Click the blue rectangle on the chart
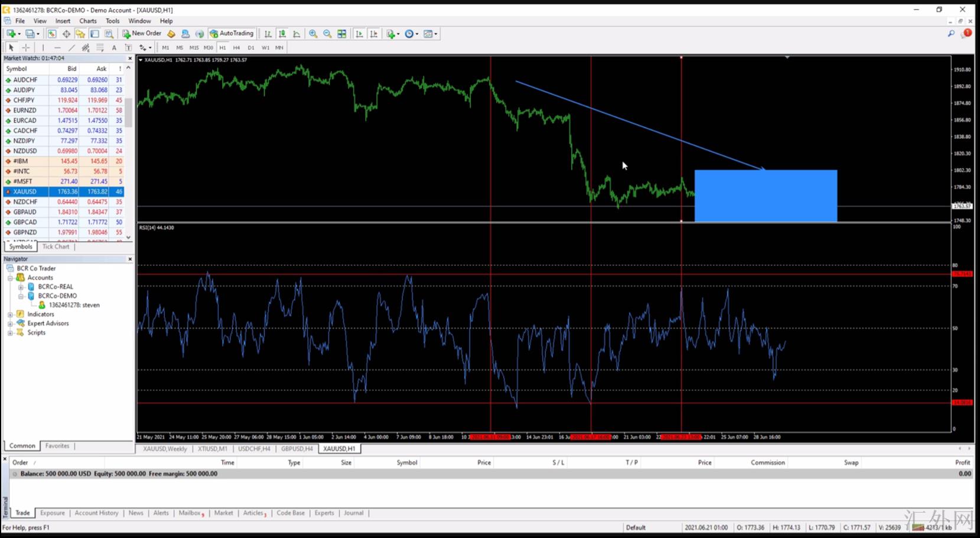 [x=766, y=196]
